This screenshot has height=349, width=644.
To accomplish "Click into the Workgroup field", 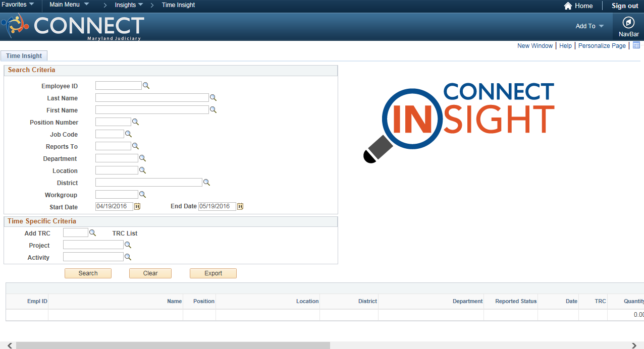I will [117, 195].
